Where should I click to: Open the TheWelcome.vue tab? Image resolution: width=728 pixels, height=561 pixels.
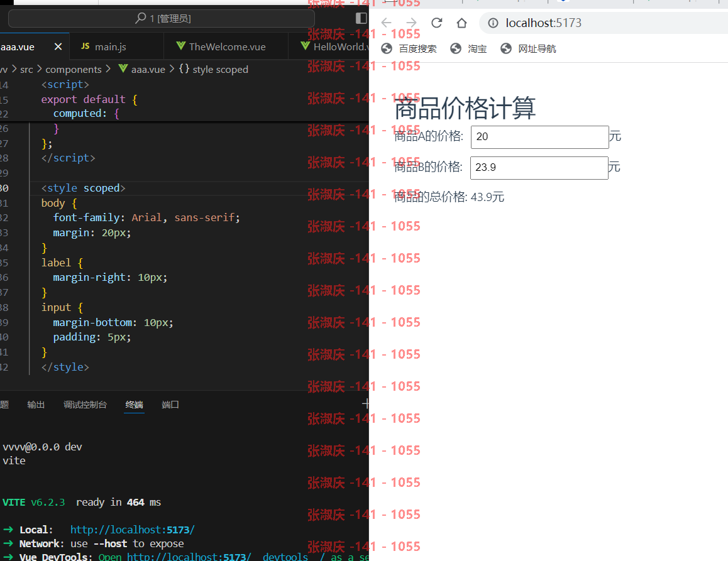coord(226,46)
